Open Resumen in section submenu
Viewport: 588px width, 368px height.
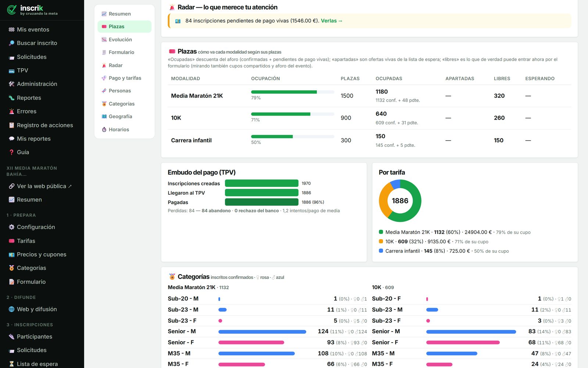coord(124,14)
